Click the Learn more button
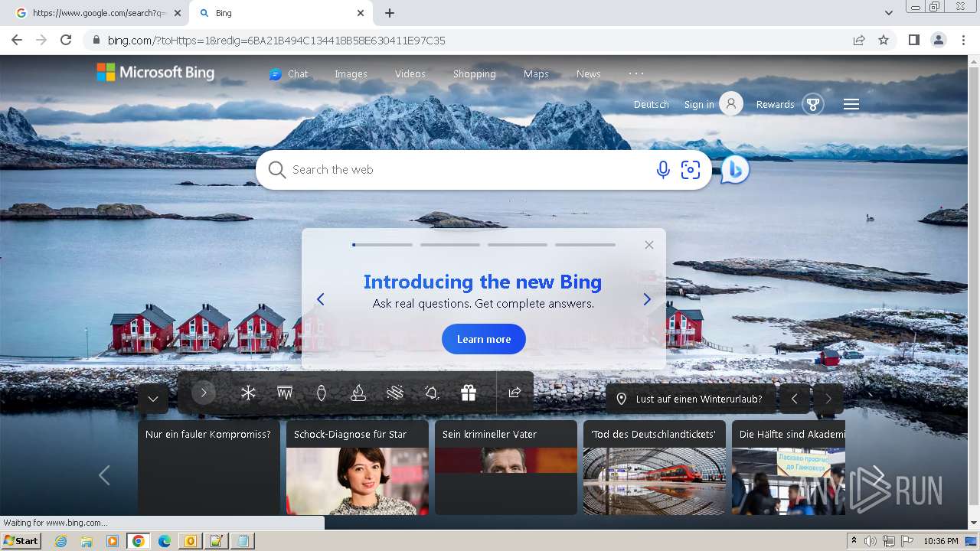 484,339
